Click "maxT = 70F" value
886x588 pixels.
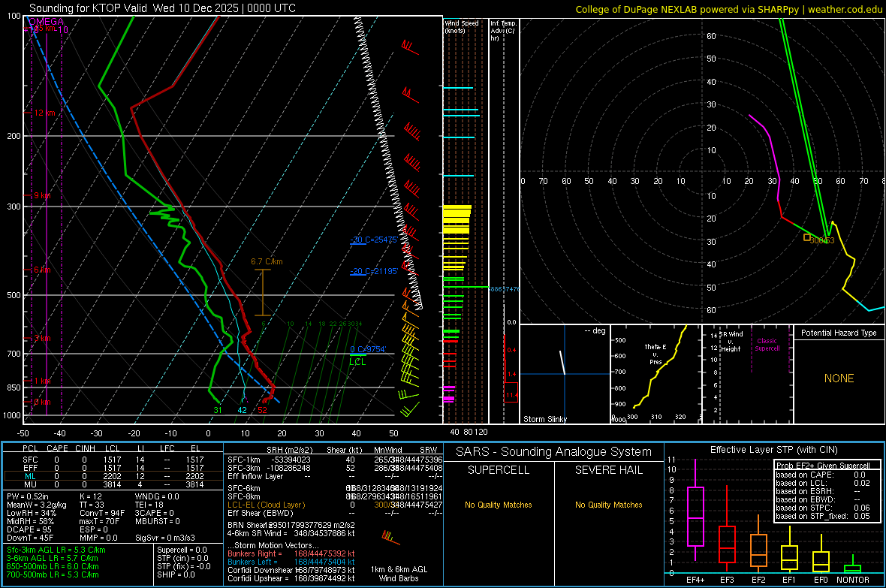pyautogui.click(x=99, y=521)
